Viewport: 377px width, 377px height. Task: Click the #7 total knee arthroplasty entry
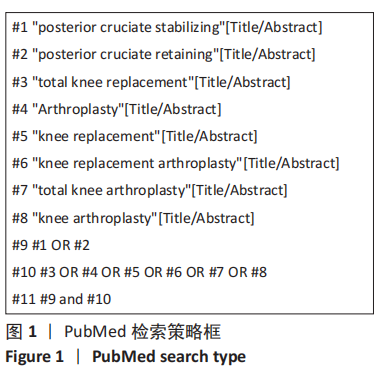149,191
